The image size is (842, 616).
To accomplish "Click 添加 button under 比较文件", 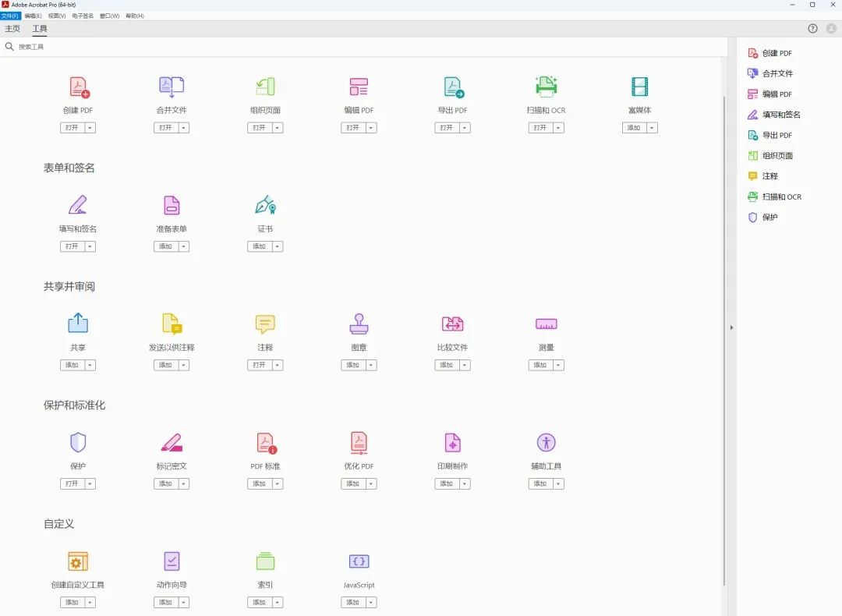I will coord(447,365).
